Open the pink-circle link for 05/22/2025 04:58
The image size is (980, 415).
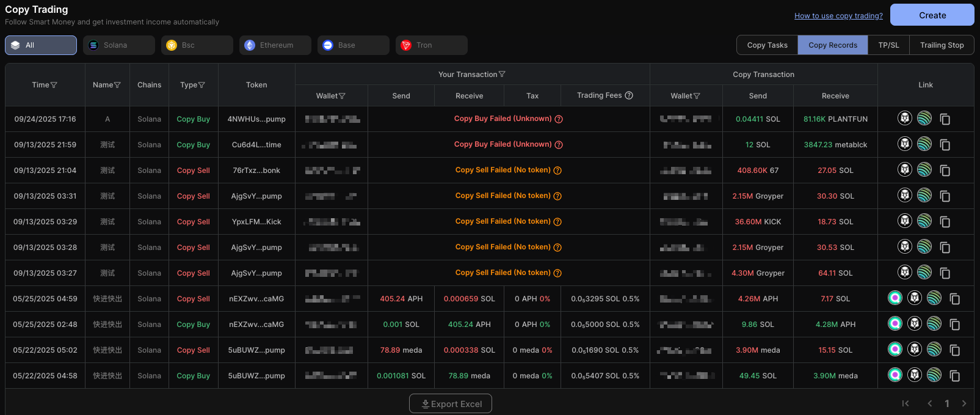[x=895, y=375]
